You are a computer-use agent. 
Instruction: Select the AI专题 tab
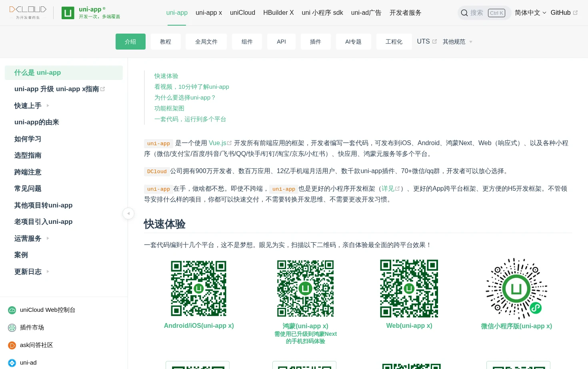353,42
